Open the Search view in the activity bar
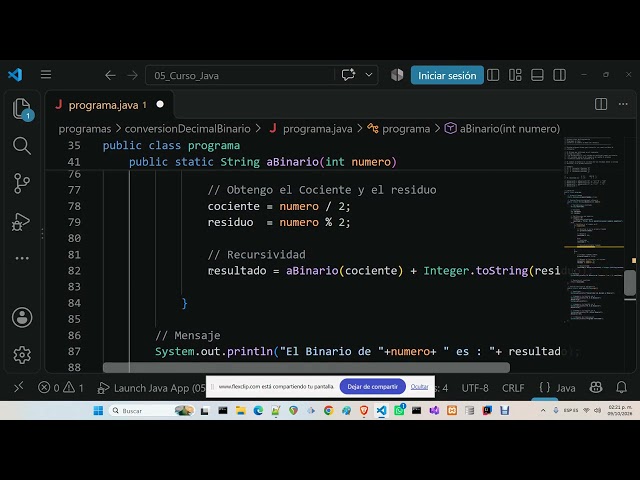640x480 pixels. tap(22, 146)
